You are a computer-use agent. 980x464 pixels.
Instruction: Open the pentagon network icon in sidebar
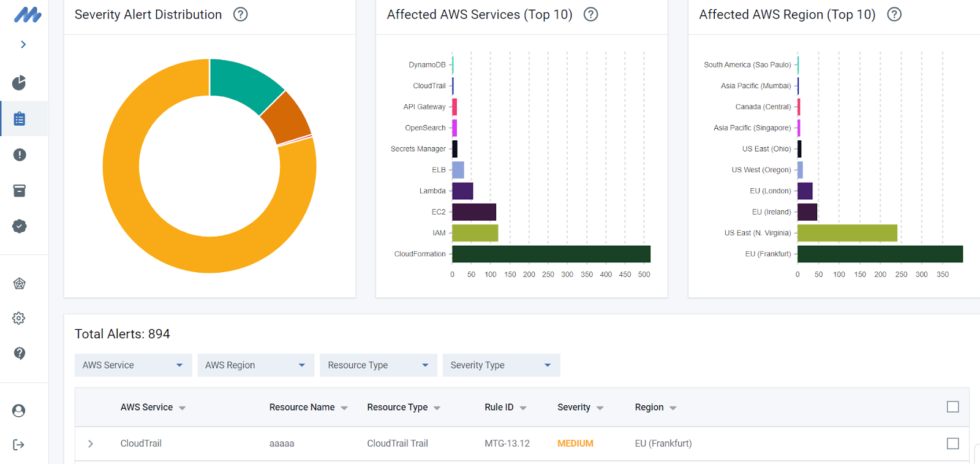click(x=20, y=283)
